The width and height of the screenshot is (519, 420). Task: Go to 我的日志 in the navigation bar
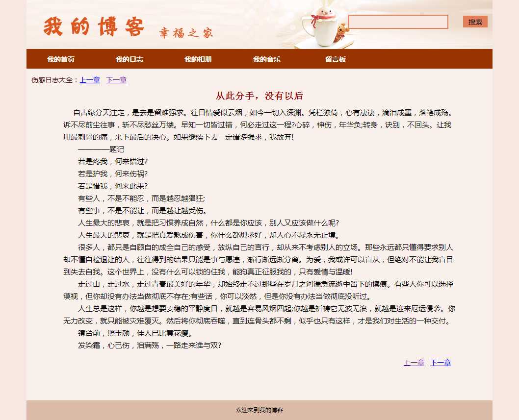[130, 59]
